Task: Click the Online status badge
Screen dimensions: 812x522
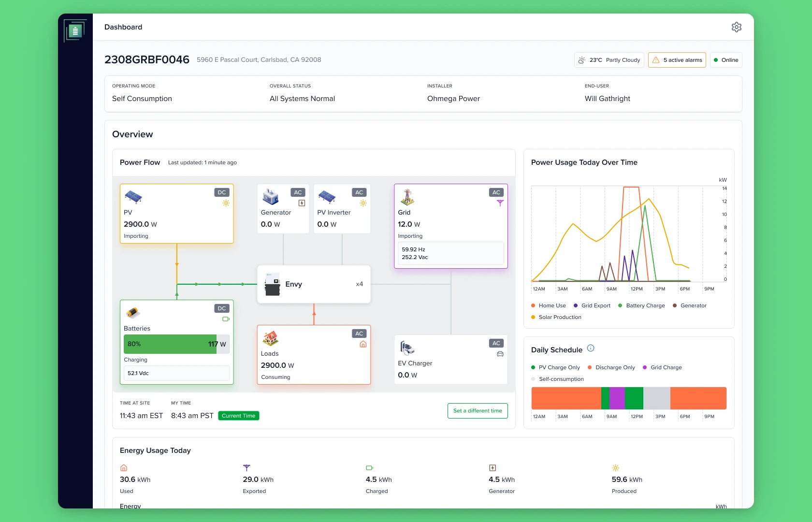Action: 726,60
